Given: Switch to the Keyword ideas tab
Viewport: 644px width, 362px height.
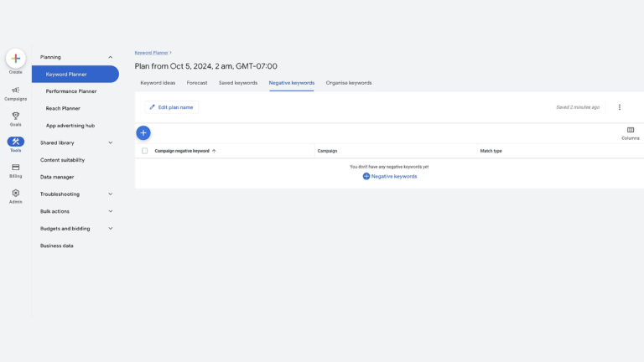Looking at the screenshot, I should coord(158,83).
